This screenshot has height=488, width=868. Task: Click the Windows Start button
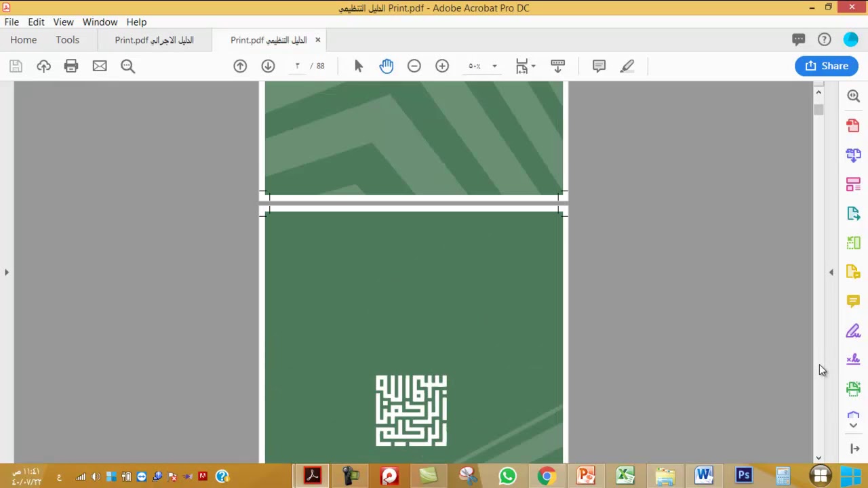[851, 476]
